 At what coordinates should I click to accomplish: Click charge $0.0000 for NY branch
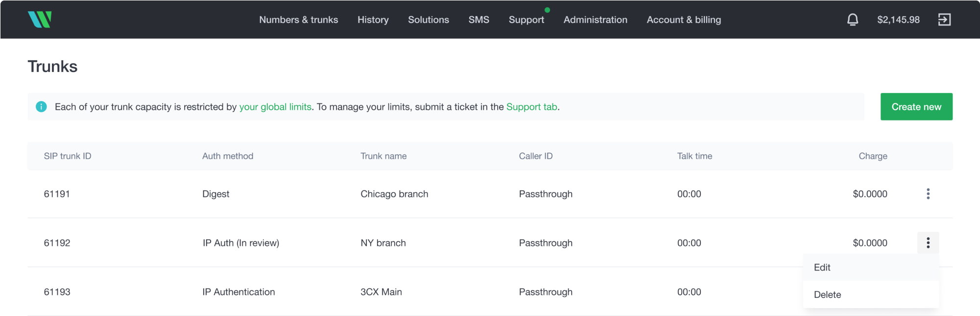(x=870, y=243)
